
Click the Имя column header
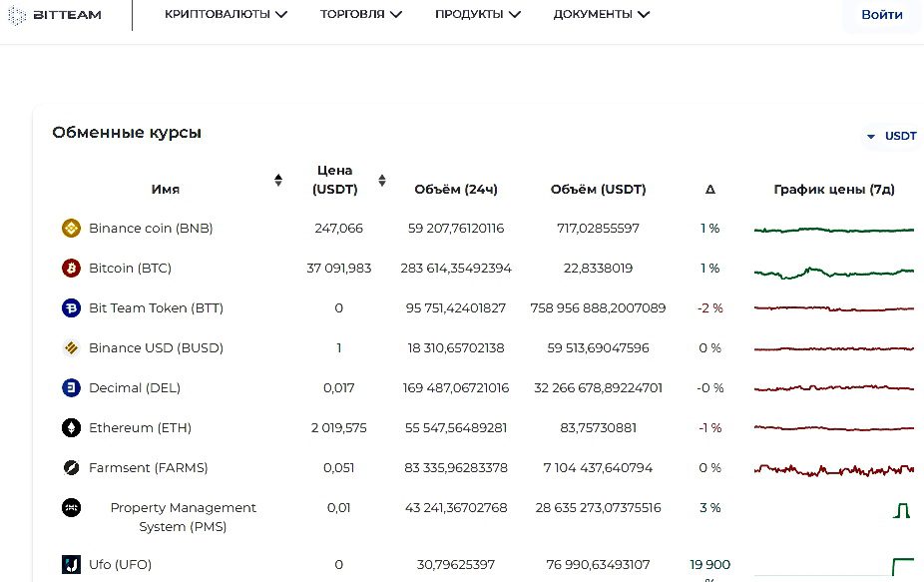pos(165,190)
